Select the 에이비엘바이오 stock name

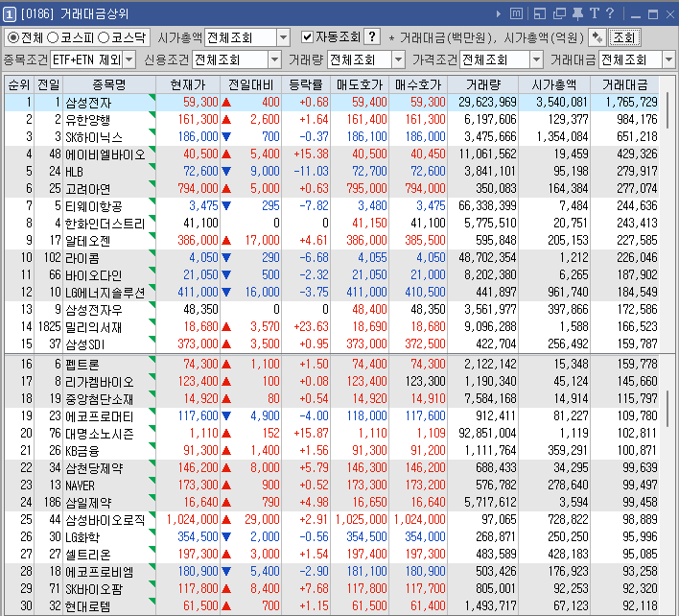click(x=105, y=154)
